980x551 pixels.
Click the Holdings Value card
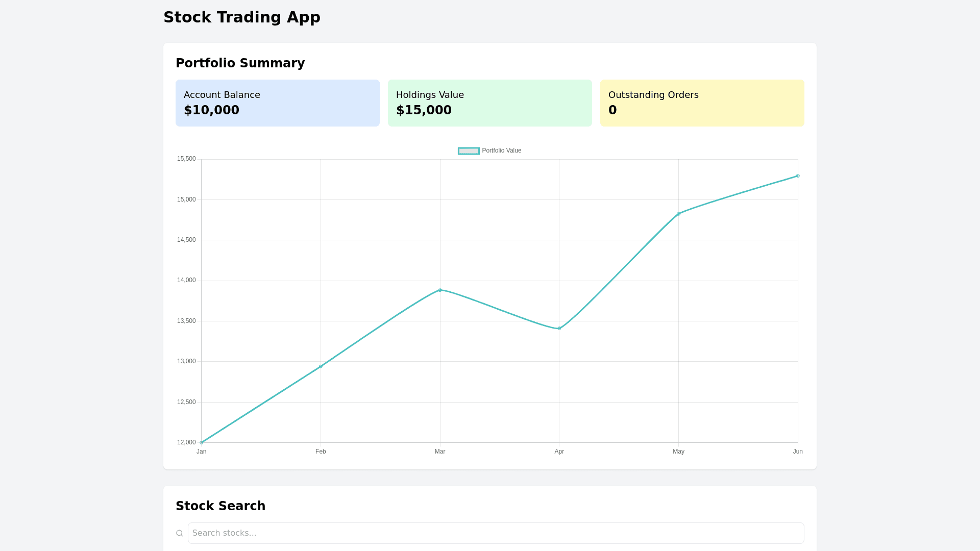point(489,103)
